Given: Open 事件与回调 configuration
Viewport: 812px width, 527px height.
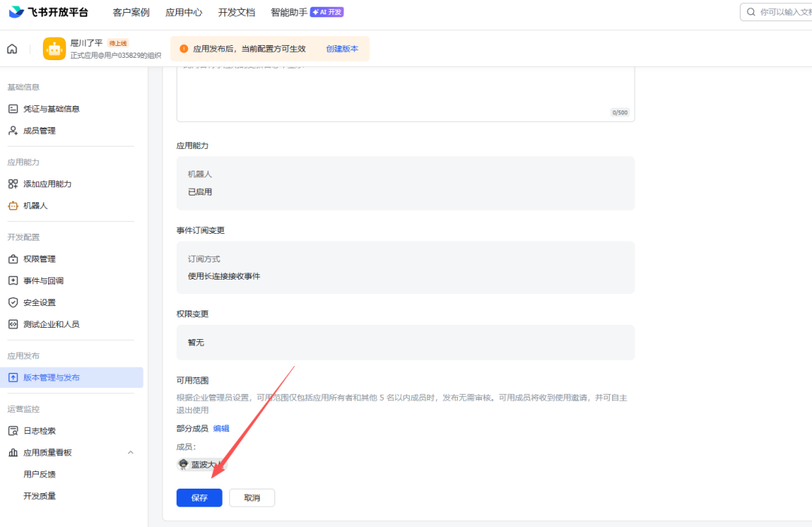Looking at the screenshot, I should coord(43,281).
